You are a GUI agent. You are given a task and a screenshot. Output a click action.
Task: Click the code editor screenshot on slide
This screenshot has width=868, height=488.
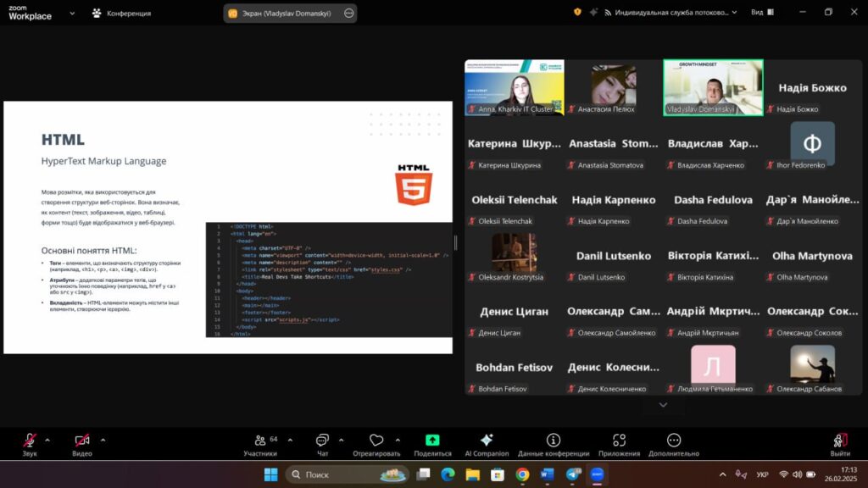[x=329, y=280]
